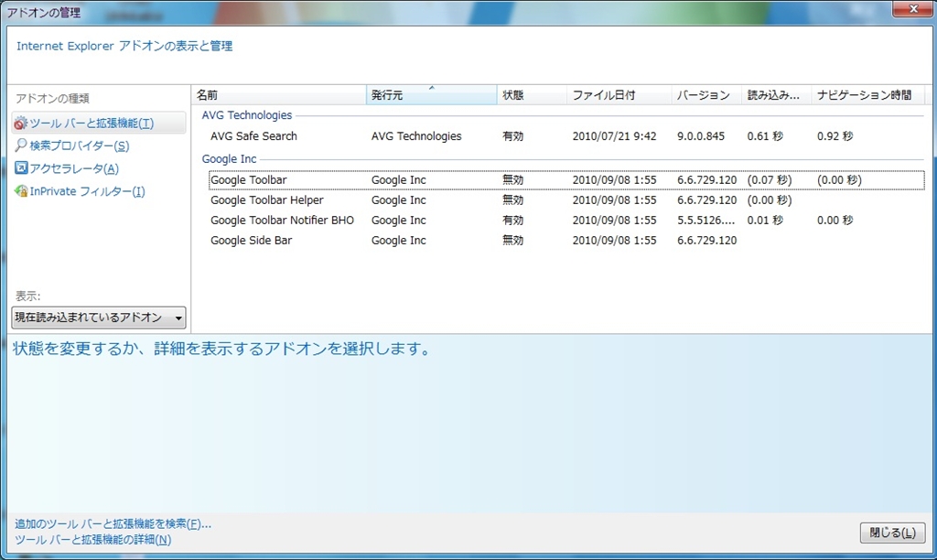Sort by ファイル日付 column header
937x560 pixels.
pos(619,95)
